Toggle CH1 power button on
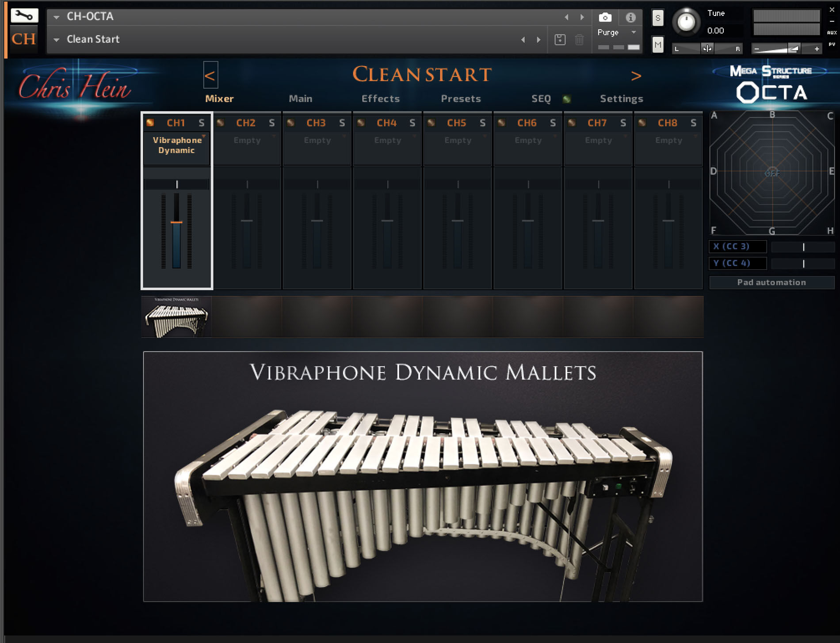This screenshot has width=840, height=643. pyautogui.click(x=150, y=123)
